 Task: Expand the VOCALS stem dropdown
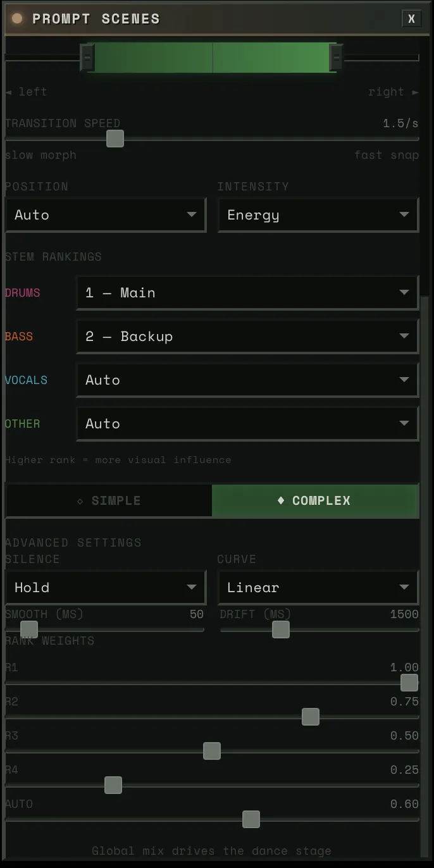point(247,380)
